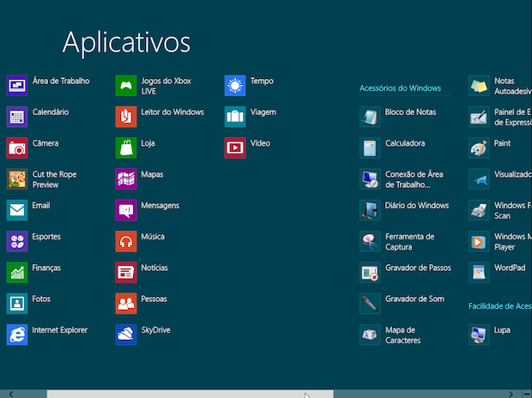Launch the Lupa magnifier tool
Viewport: 532px width, 398px height.
(479, 335)
